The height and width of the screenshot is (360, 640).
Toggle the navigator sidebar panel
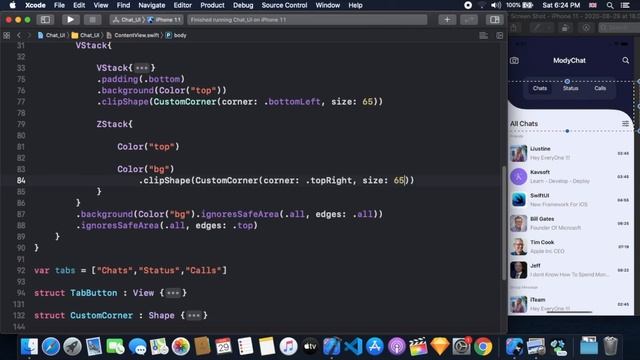click(45, 20)
